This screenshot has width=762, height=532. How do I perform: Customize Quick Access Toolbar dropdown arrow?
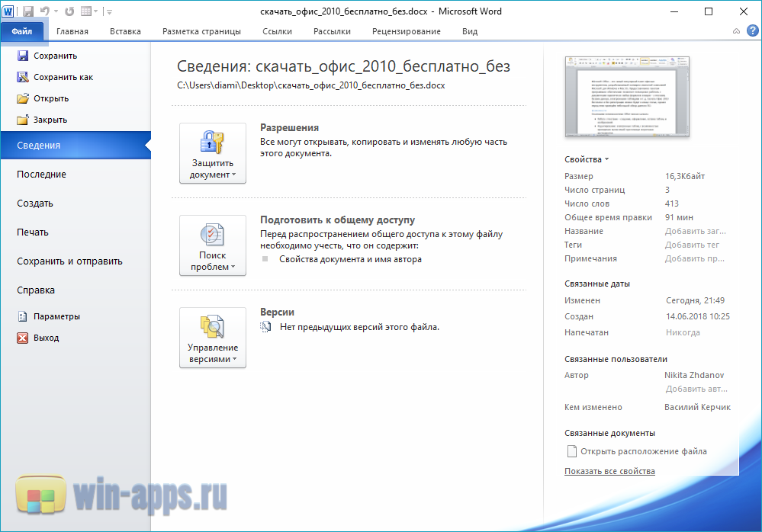click(x=109, y=11)
